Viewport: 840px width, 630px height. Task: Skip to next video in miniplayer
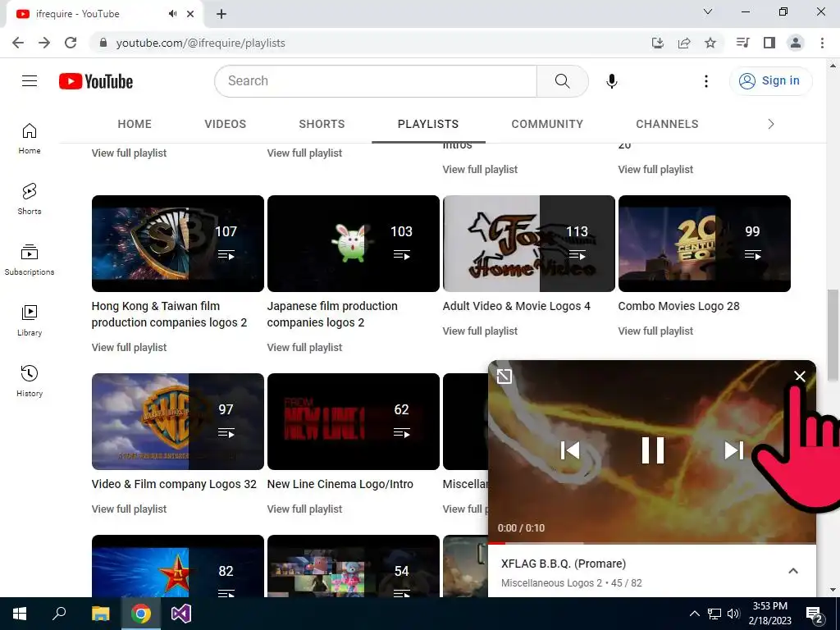734,450
